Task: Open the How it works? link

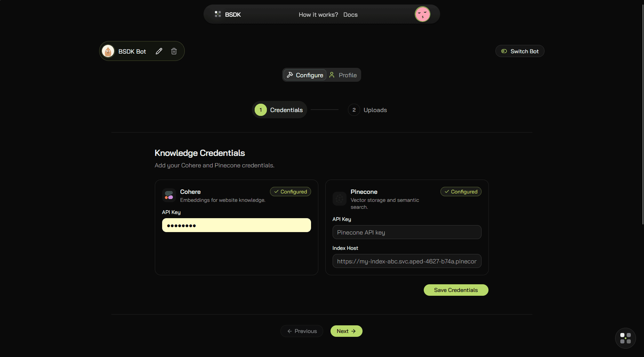Action: [318, 15]
